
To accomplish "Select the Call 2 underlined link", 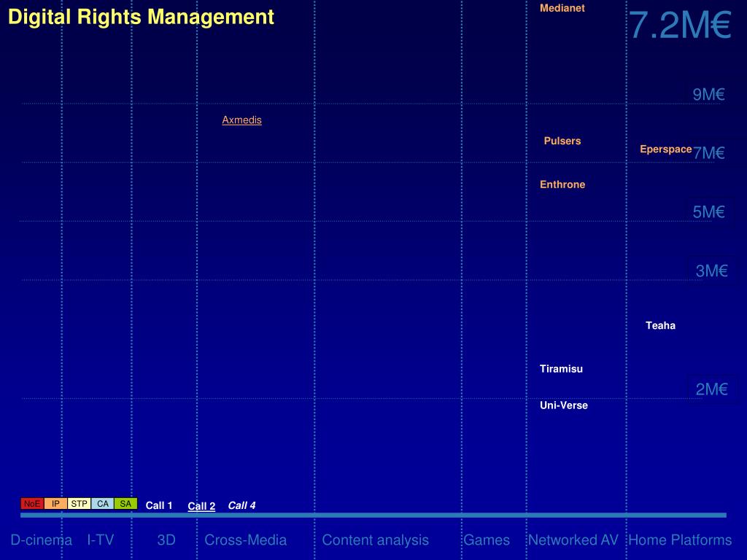I will coord(201,506).
